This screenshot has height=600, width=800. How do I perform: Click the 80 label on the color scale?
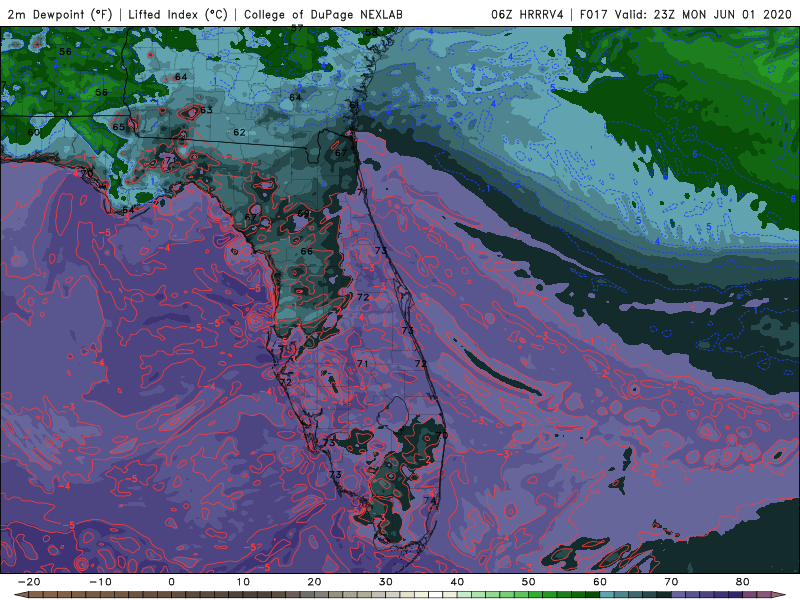[x=743, y=582]
